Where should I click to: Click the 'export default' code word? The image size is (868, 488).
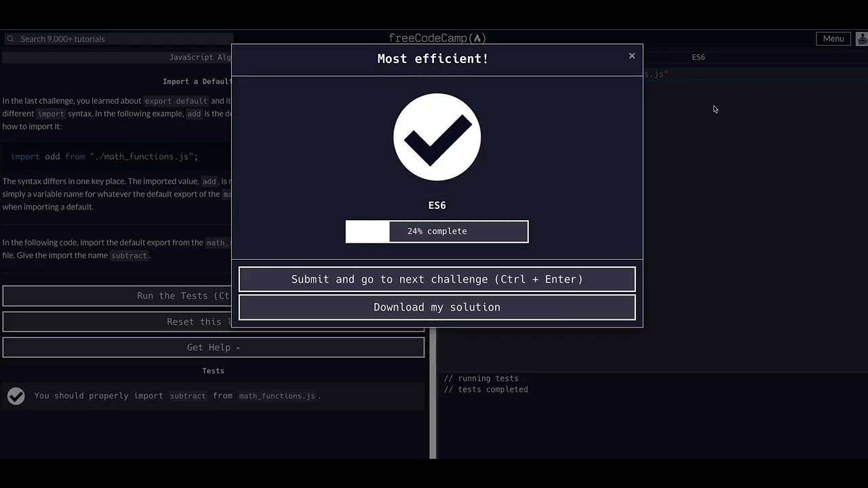[x=176, y=101]
